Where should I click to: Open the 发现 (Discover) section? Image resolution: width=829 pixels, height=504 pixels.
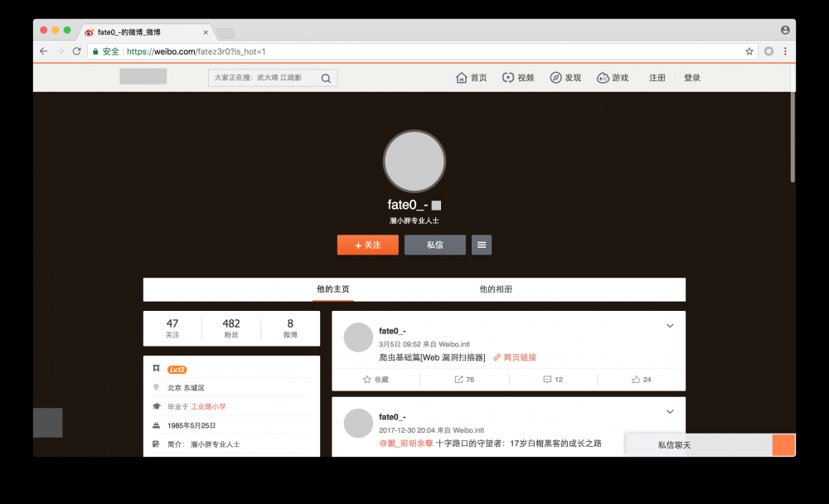(x=566, y=77)
